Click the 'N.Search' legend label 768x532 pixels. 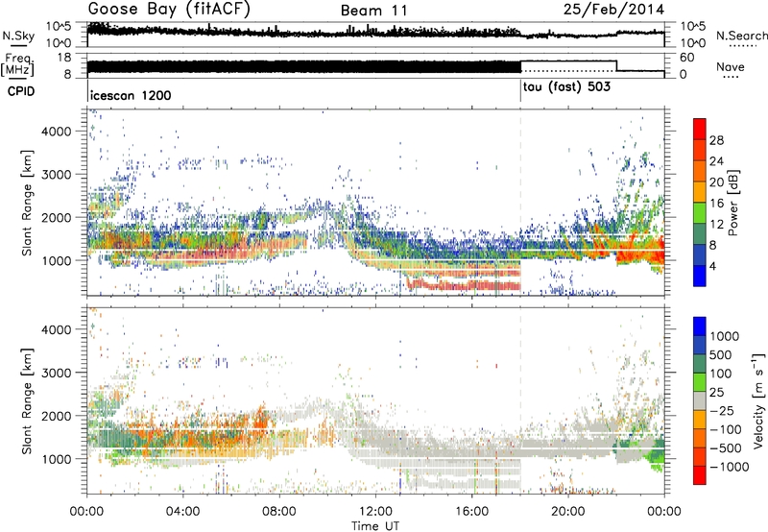coord(741,36)
